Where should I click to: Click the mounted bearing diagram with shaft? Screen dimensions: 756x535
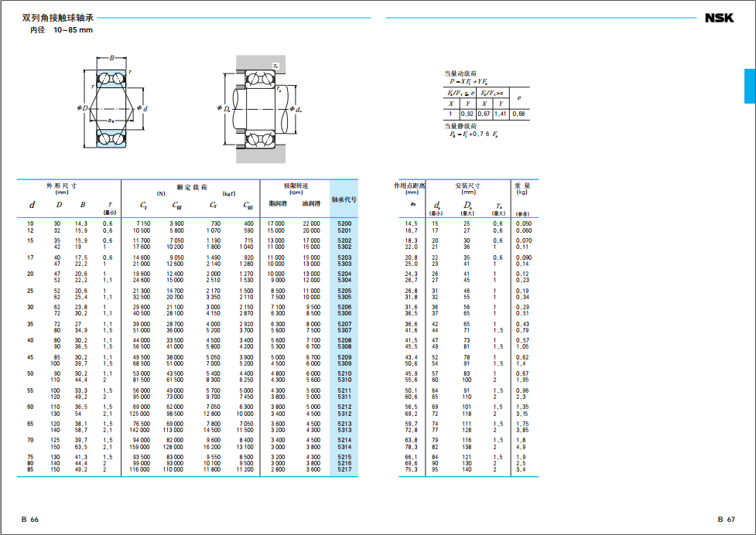[258, 109]
